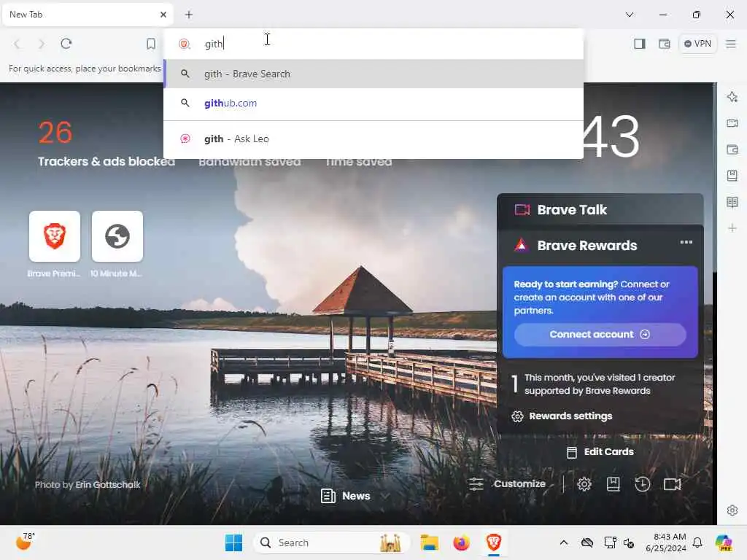Open the notifications bell in the taskbar
The image size is (747, 560).
pos(697,542)
